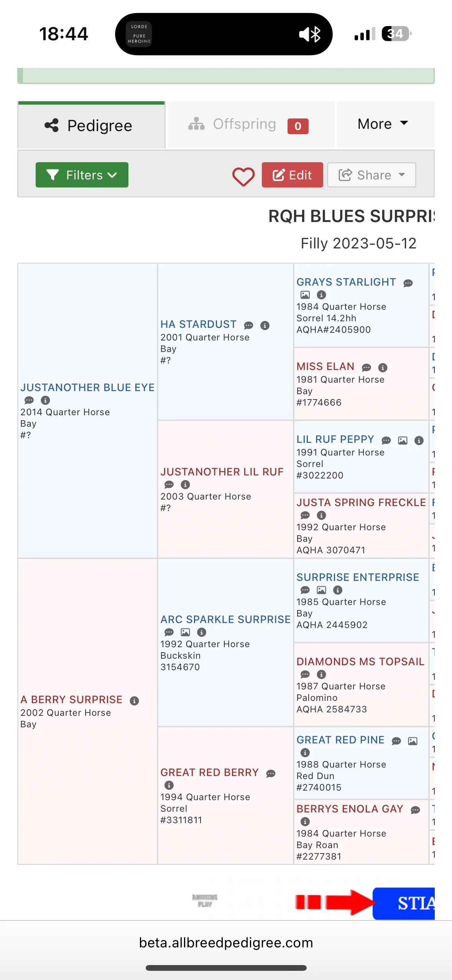Tap the Lorde now-playing album thumbnail
Viewport: 452px width, 980px height.
tap(139, 34)
